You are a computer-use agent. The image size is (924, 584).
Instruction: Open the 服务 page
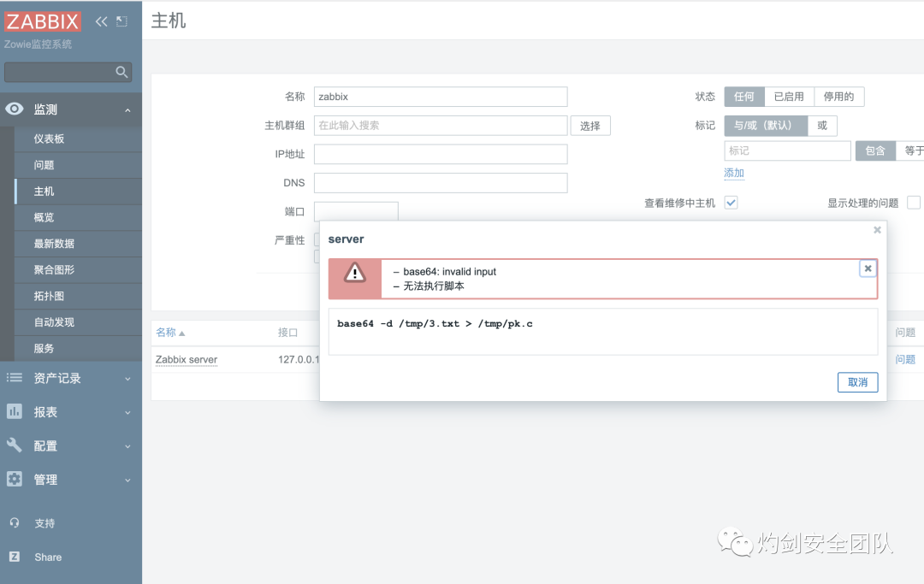78,349
